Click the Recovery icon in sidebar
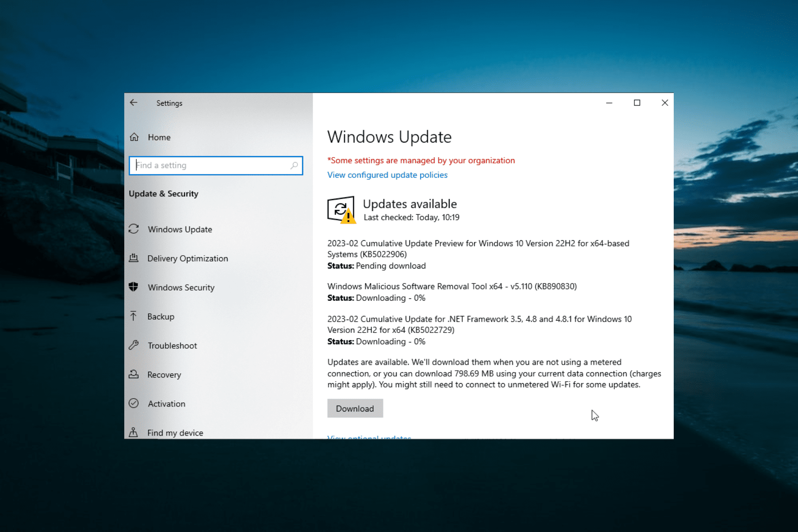Viewport: 798px width, 532px height. click(134, 374)
